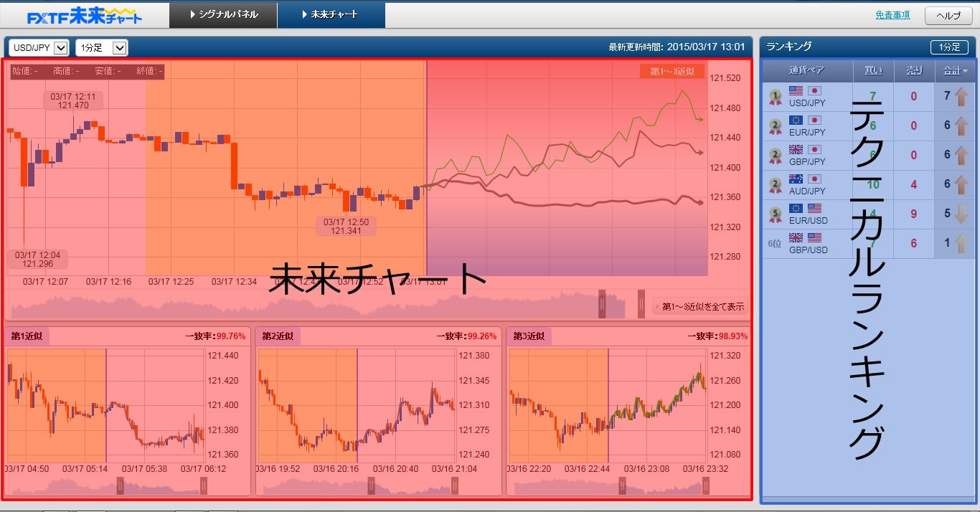Open the 1分足 timeframe dropdown
980x512 pixels.
tap(101, 48)
